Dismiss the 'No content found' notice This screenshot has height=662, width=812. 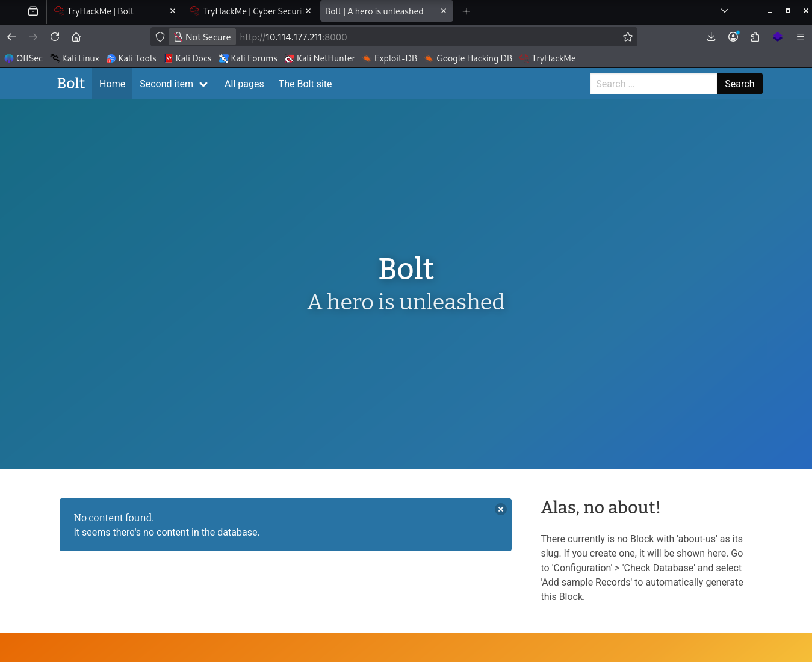tap(500, 509)
